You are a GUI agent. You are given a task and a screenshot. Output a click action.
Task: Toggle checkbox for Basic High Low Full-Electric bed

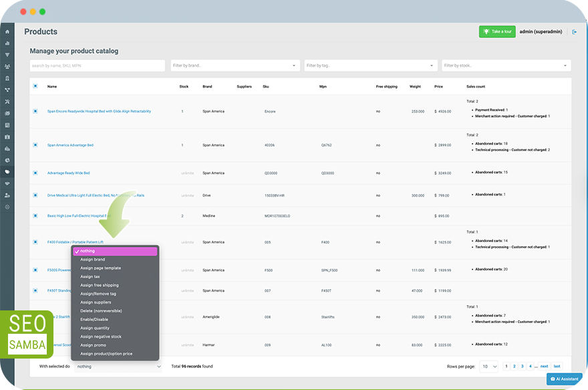(x=35, y=216)
